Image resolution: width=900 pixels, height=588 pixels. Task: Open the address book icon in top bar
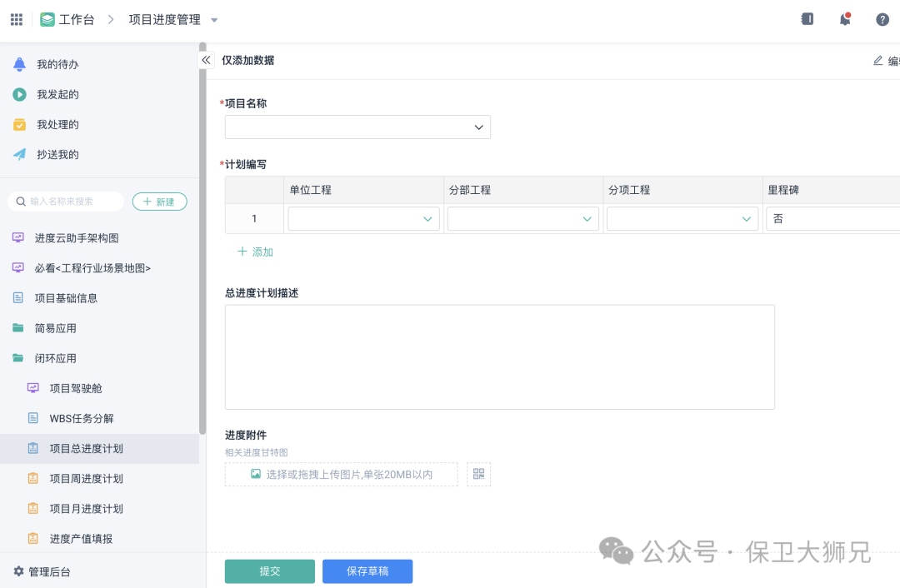(807, 18)
